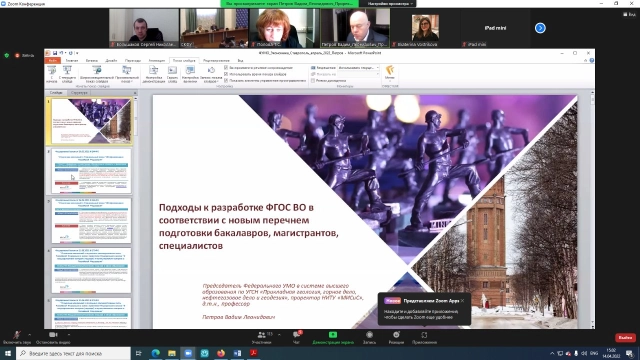
Task: Click PowerPoint help question mark icon
Action: pyautogui.click(x=591, y=60)
